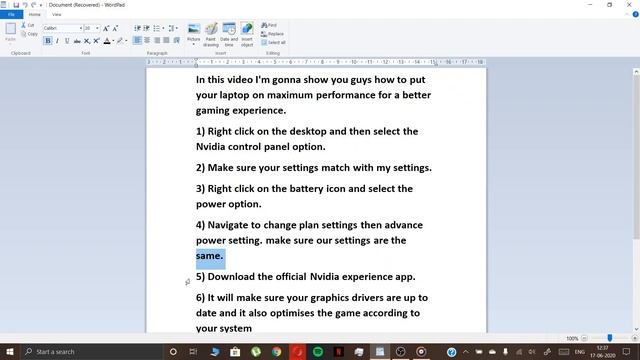Click the vertical scrollbar thumb

point(636,157)
